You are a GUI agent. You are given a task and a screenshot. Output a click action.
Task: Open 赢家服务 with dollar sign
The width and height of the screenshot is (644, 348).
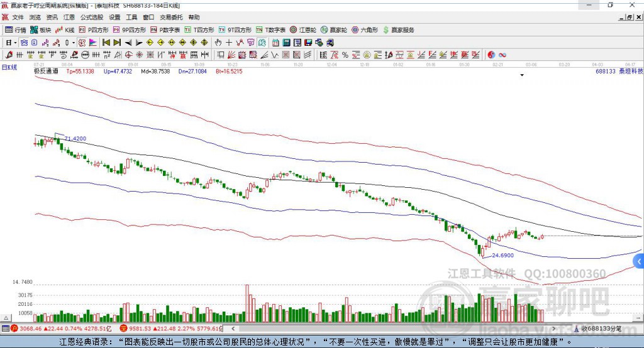coord(399,30)
